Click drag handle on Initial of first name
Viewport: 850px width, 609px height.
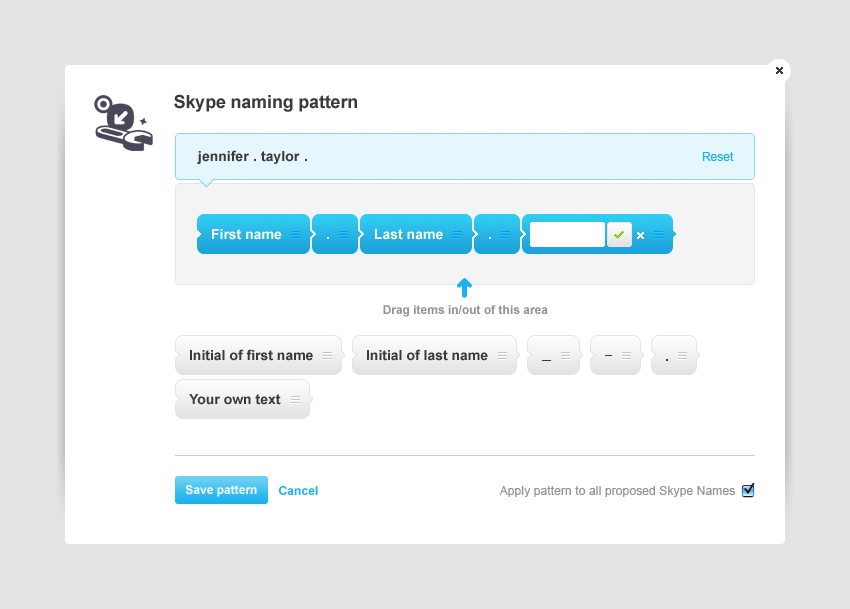tap(327, 355)
